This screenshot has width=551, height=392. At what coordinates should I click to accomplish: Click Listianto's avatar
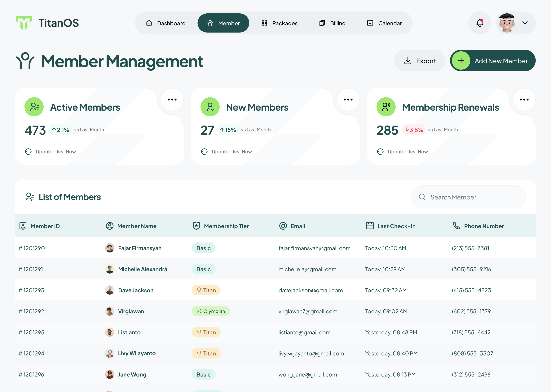coord(110,332)
